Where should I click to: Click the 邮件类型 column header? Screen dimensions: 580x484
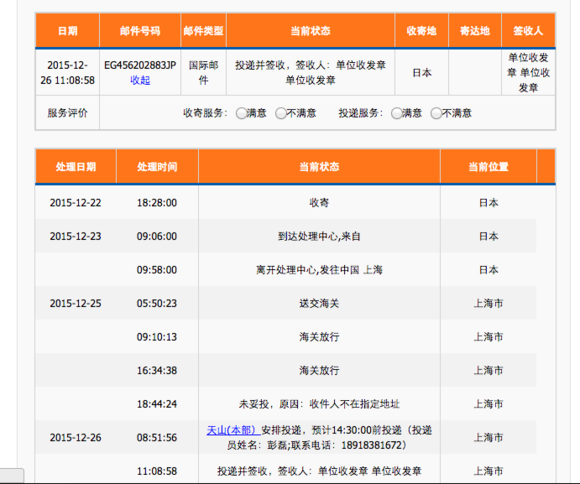203,31
